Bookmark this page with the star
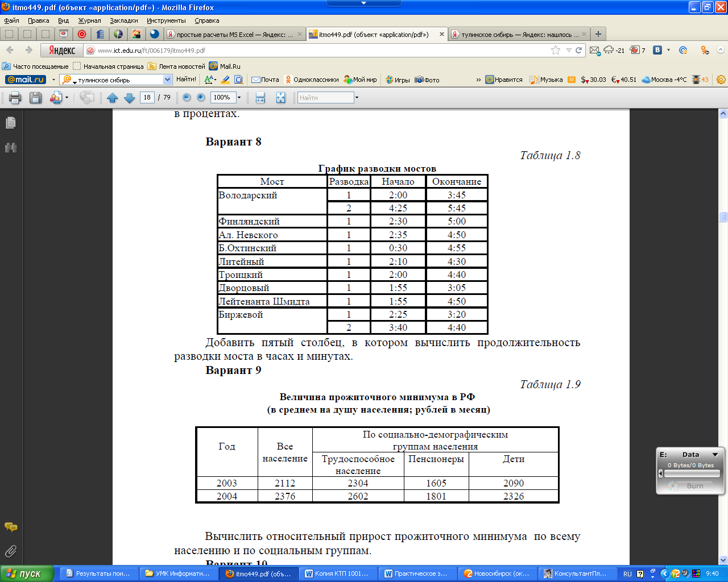The height and width of the screenshot is (582, 728). point(556,50)
